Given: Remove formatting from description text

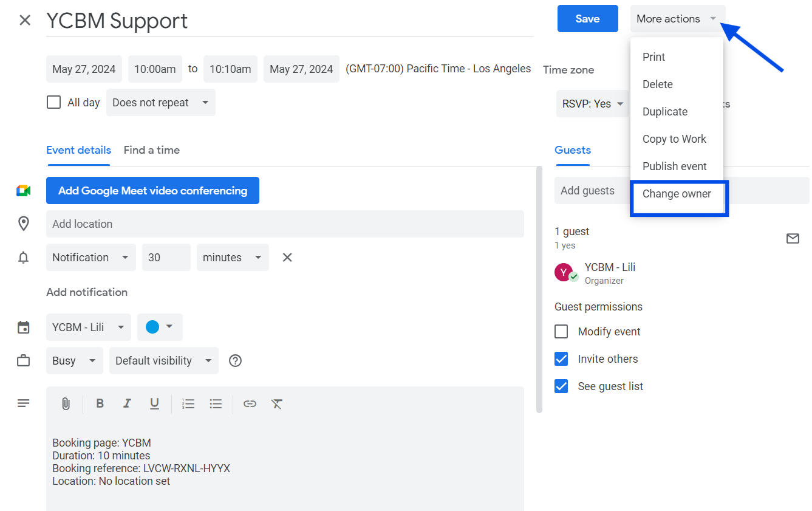Looking at the screenshot, I should [277, 403].
